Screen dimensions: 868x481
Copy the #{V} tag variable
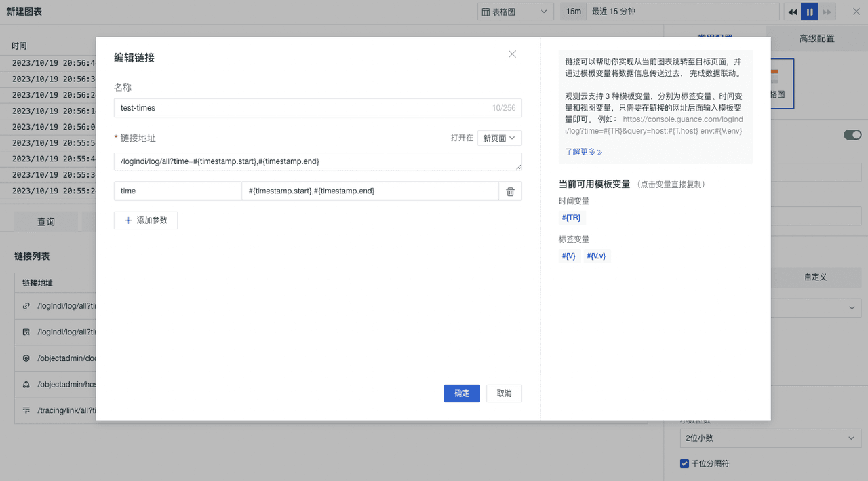click(x=568, y=256)
